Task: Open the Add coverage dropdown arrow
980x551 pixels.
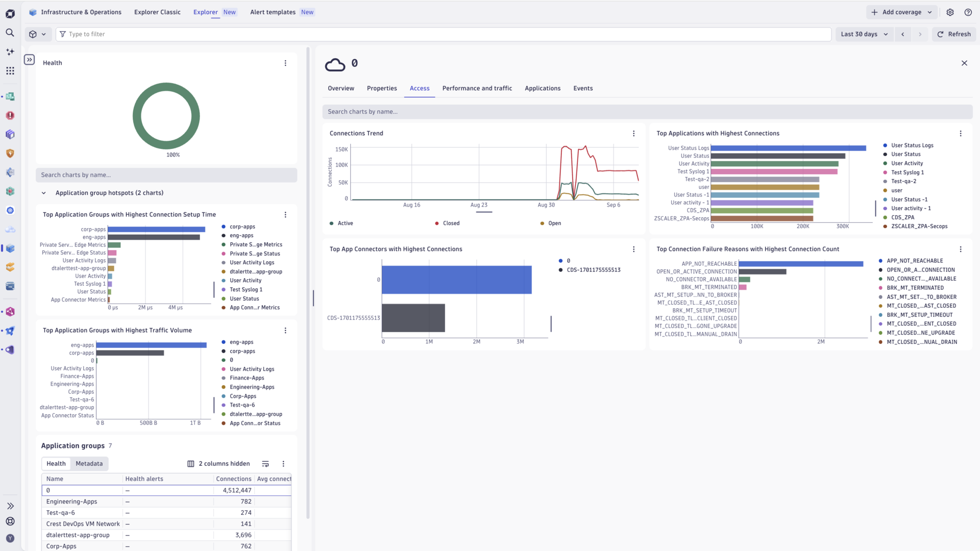Action: point(929,12)
